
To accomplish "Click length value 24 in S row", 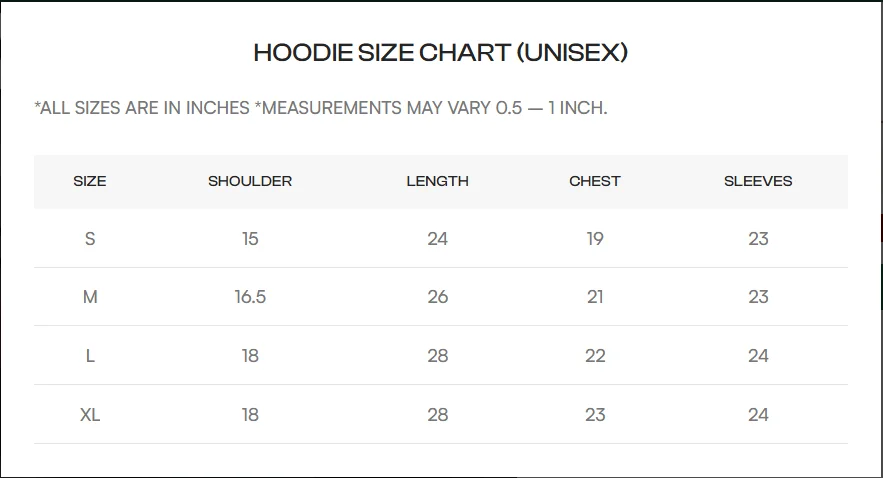I will click(x=438, y=239).
